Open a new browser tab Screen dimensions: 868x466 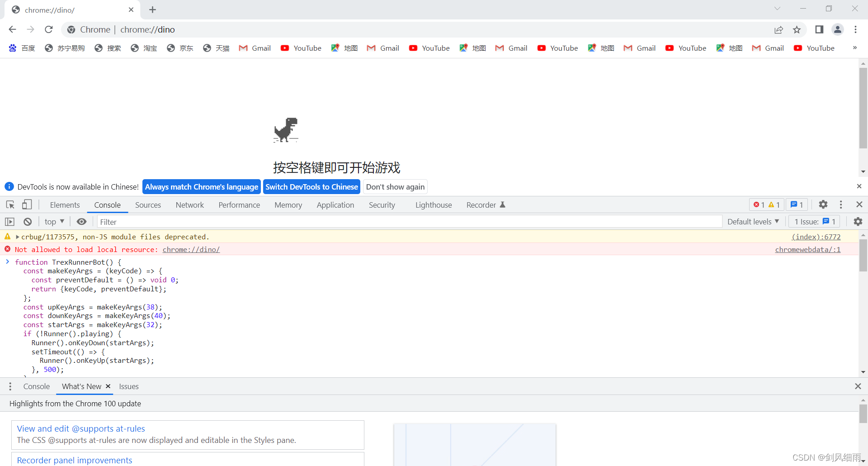coord(152,10)
